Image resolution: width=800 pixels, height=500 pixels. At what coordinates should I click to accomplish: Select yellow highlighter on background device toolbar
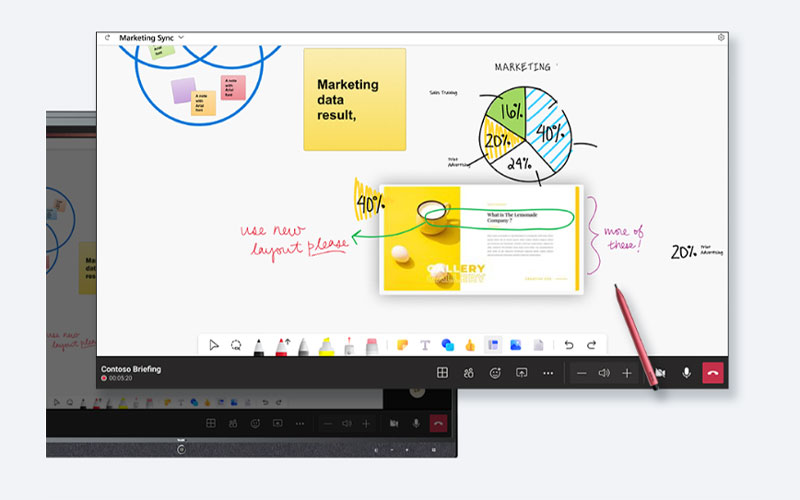tap(123, 403)
